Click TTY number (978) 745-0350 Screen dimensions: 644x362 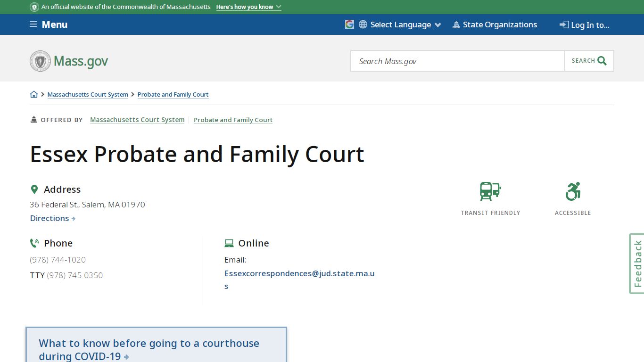pos(74,275)
